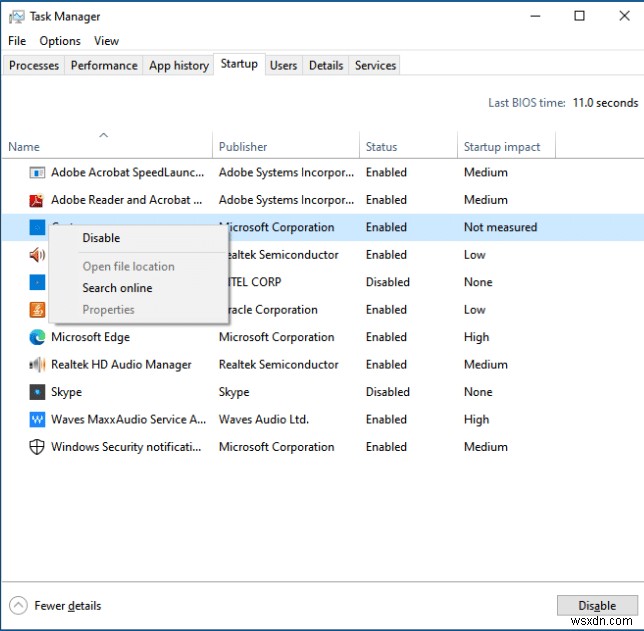This screenshot has height=631, width=644.
Task: Sort by the Publisher column header
Action: (286, 147)
